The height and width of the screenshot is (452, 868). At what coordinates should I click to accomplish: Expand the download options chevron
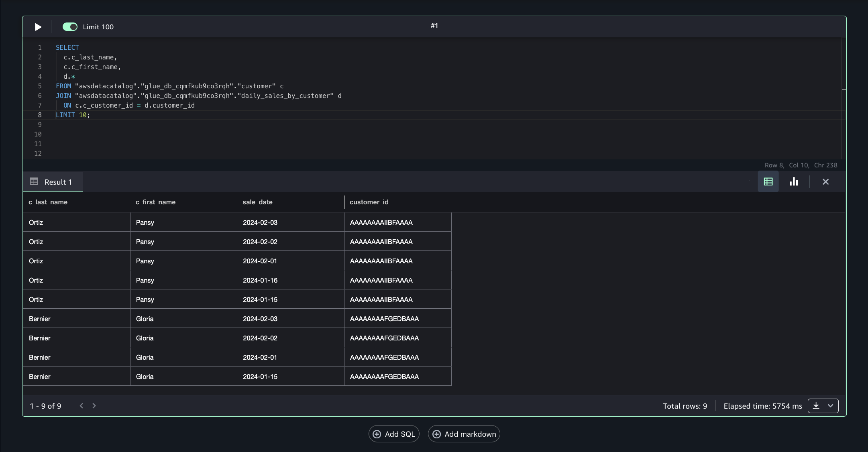pyautogui.click(x=831, y=406)
